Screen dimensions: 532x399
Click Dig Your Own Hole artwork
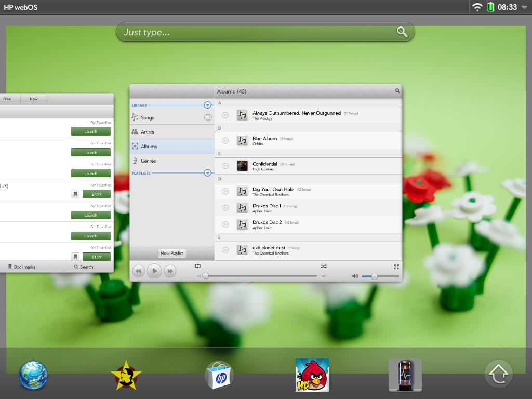242,191
